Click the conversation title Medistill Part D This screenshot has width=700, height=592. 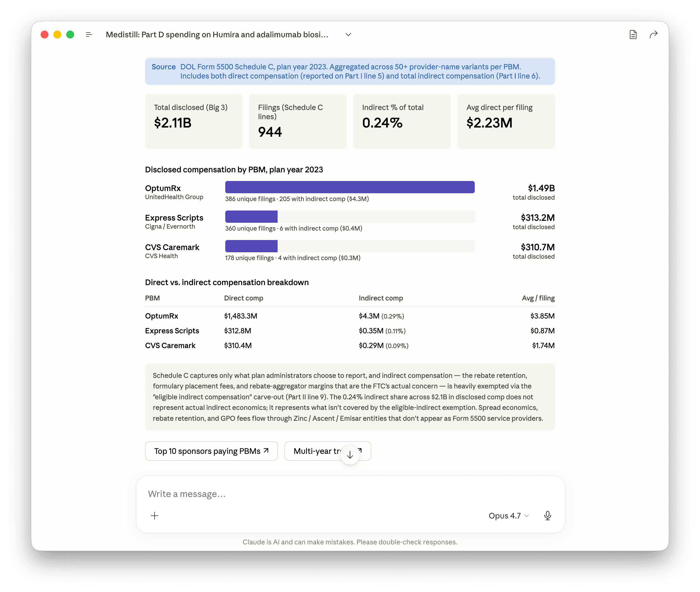click(x=217, y=35)
